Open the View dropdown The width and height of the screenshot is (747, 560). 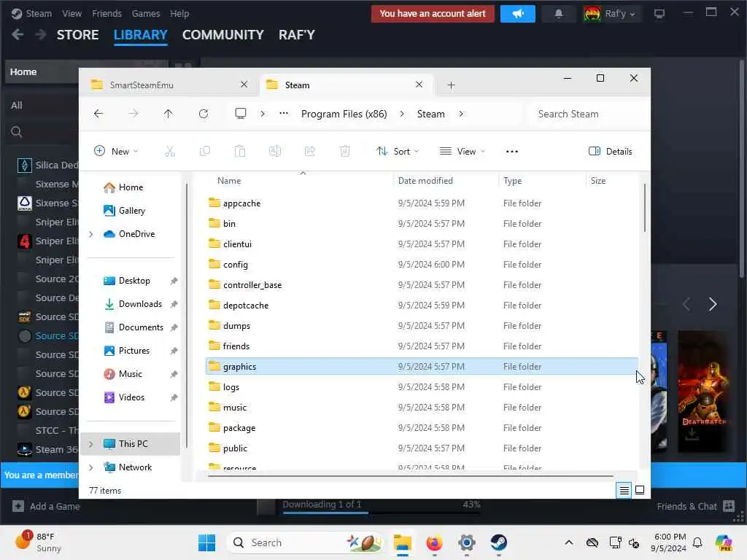(462, 152)
